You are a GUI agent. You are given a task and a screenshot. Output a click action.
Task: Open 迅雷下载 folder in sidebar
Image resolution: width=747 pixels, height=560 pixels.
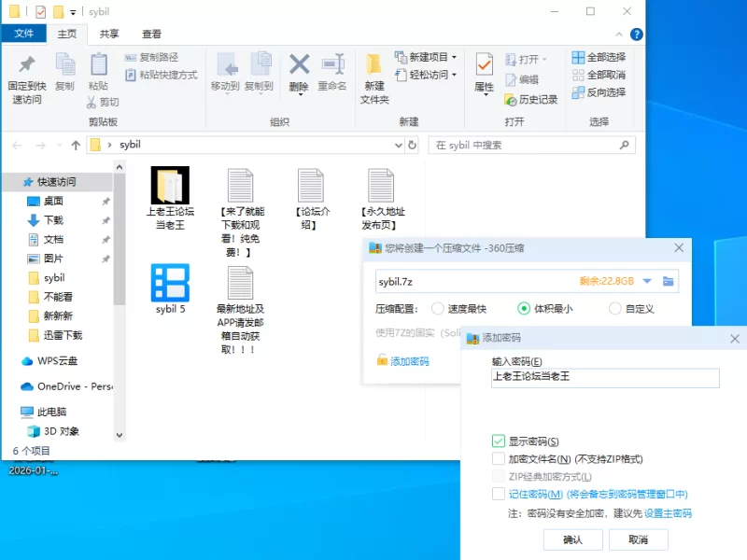pos(63,335)
